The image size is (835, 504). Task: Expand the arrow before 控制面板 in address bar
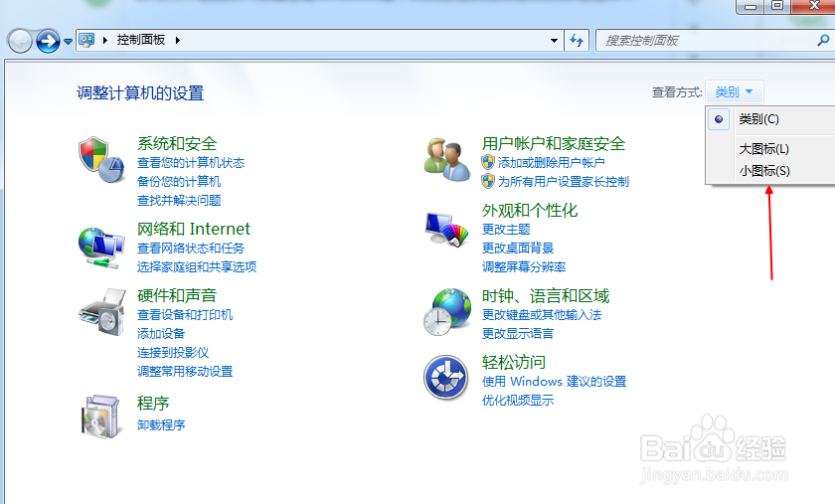(105, 40)
